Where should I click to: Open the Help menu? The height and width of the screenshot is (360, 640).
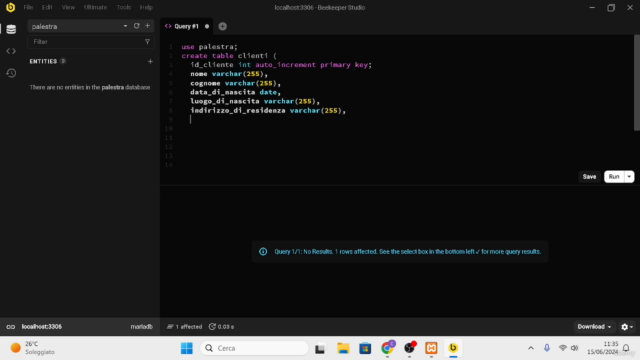(146, 7)
